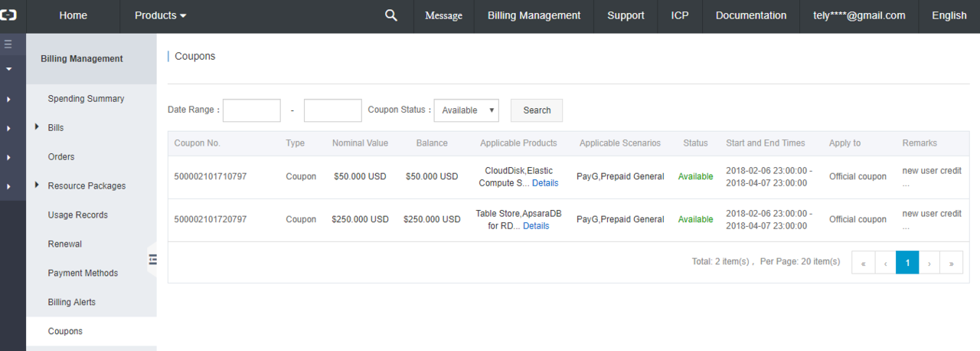
Task: Open the search magnifier icon
Action: [390, 15]
